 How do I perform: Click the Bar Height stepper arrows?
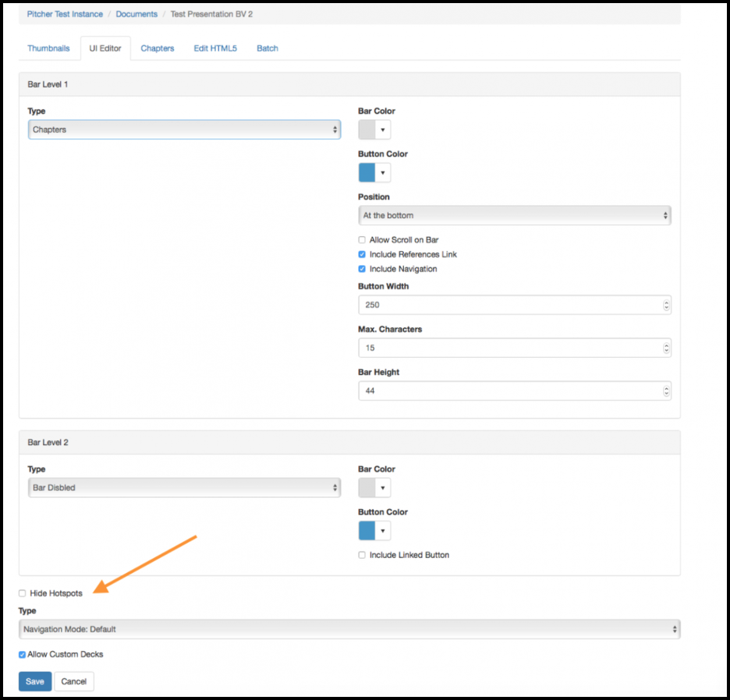pyautogui.click(x=665, y=391)
